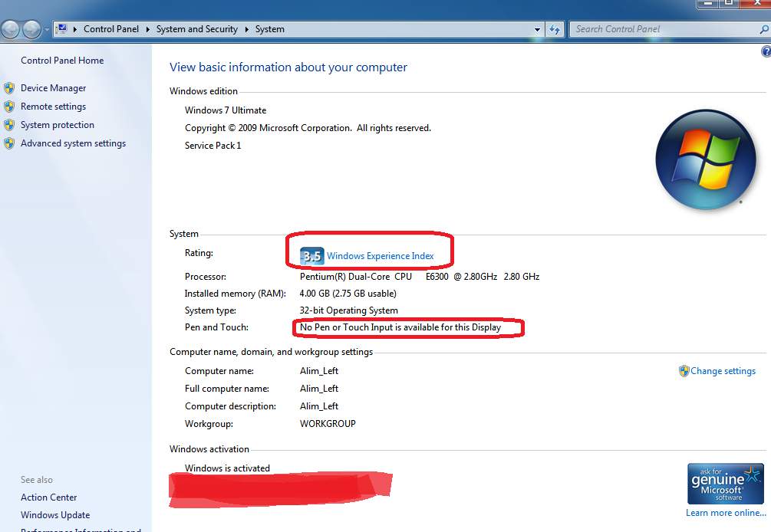Click the shield icon beside Advanced system settings
The height and width of the screenshot is (532, 771).
(x=9, y=143)
